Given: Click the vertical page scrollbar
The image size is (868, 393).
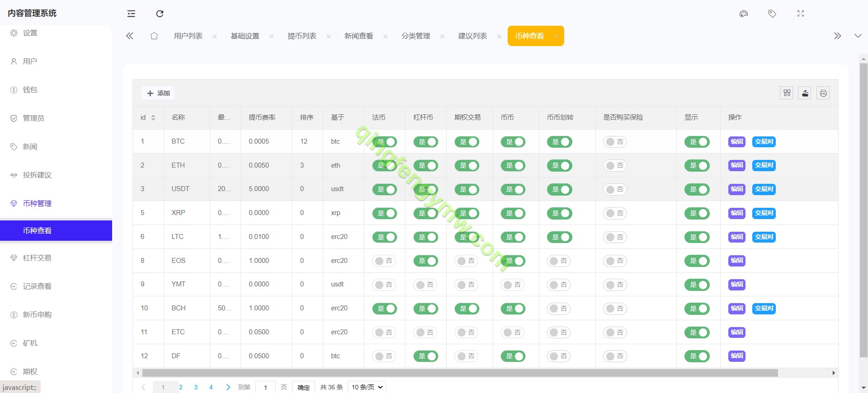Looking at the screenshot, I should (x=863, y=210).
